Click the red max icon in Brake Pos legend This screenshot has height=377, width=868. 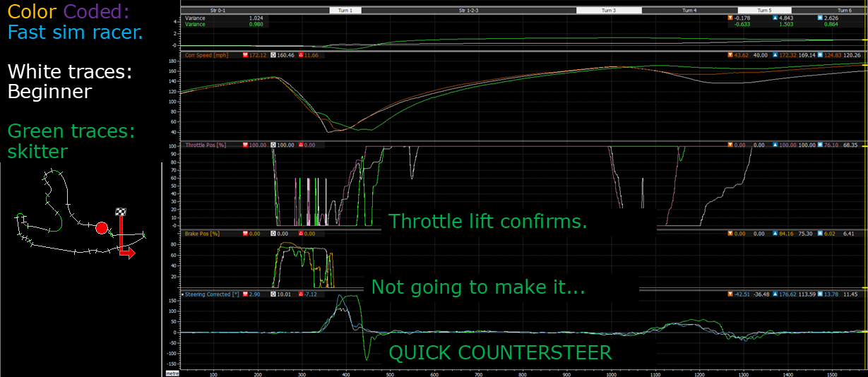pyautogui.click(x=244, y=233)
